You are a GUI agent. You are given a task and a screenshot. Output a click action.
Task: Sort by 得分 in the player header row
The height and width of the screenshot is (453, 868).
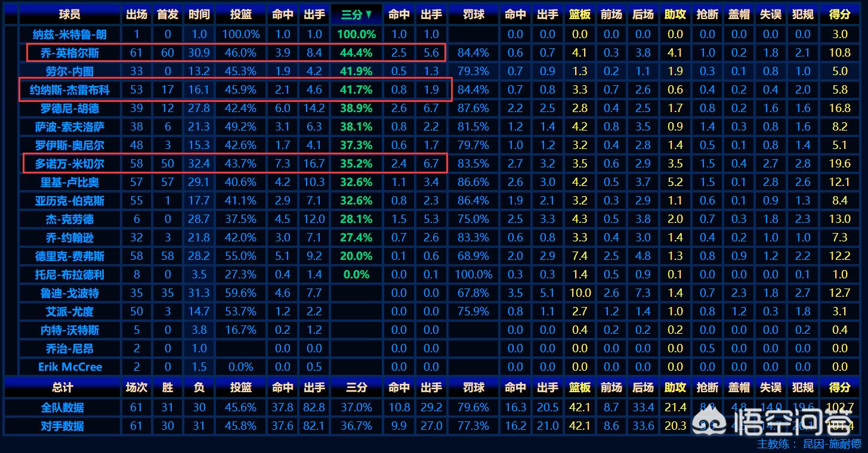coord(839,14)
